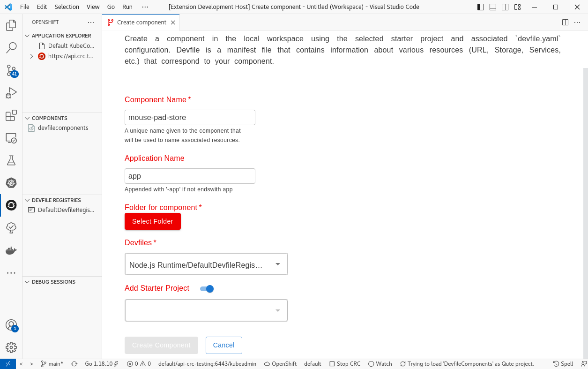Viewport: 588px width, 369px height.
Task: Open the starter project dropdown
Action: (x=206, y=310)
